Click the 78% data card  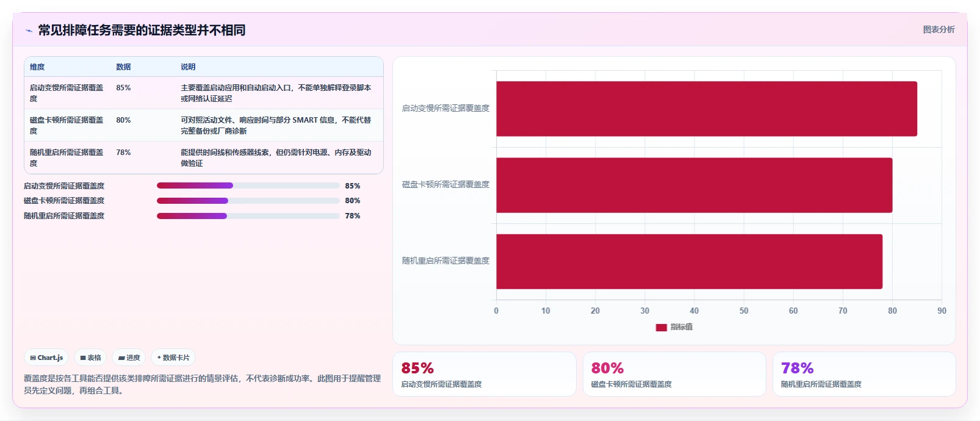pos(864,374)
